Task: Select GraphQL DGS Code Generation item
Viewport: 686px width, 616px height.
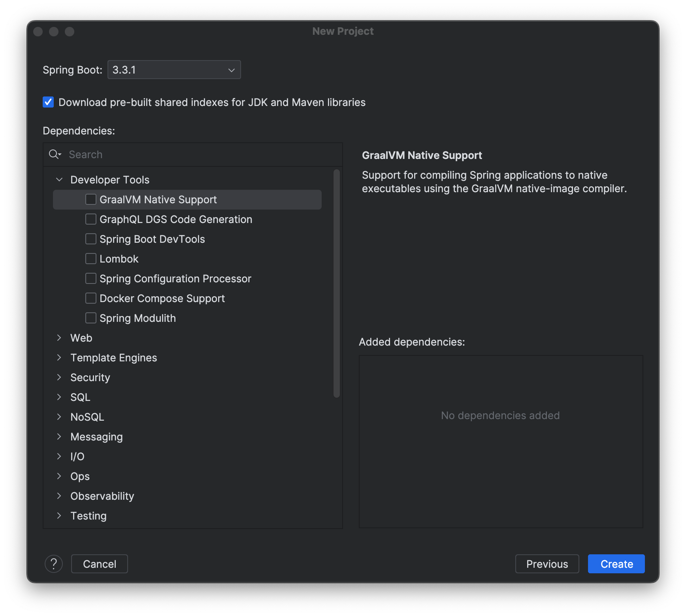Action: [x=176, y=219]
